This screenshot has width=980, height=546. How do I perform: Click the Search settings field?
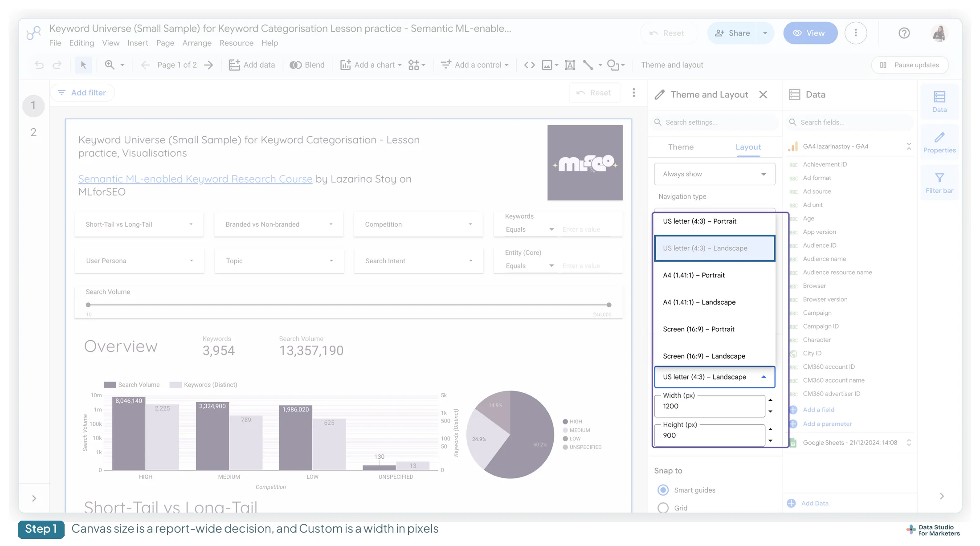click(716, 122)
